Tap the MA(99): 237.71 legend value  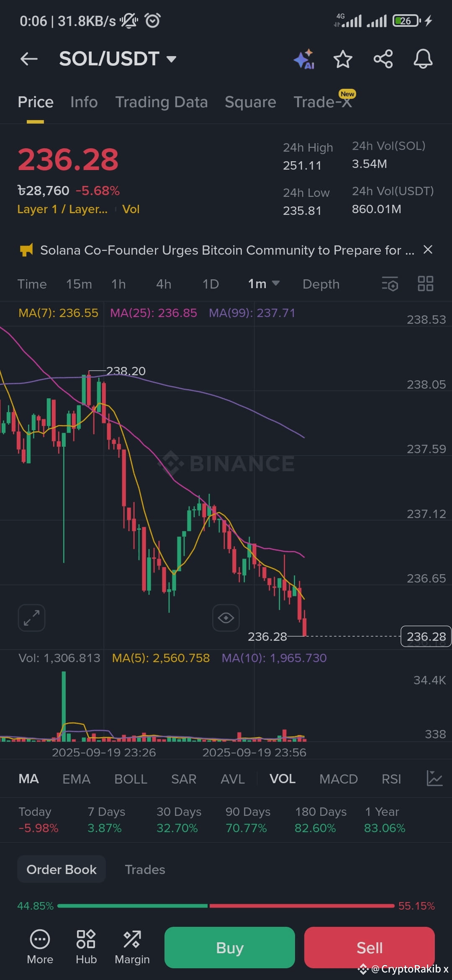tap(252, 313)
